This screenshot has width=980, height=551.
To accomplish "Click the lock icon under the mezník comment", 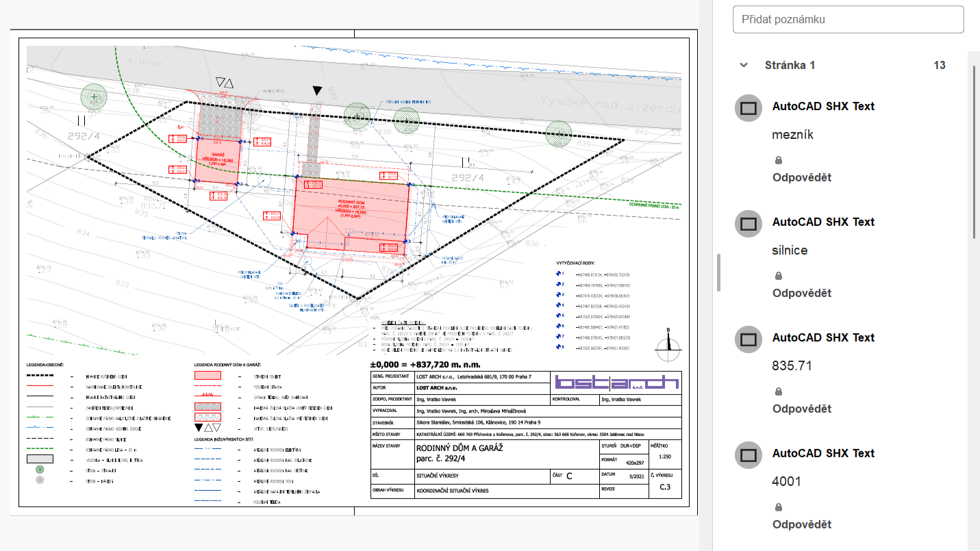I will 779,160.
